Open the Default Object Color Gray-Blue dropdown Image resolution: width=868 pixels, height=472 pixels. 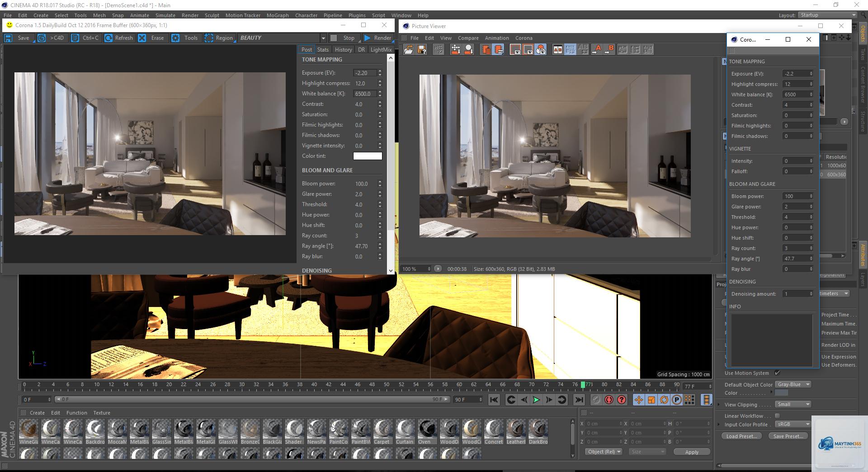793,384
